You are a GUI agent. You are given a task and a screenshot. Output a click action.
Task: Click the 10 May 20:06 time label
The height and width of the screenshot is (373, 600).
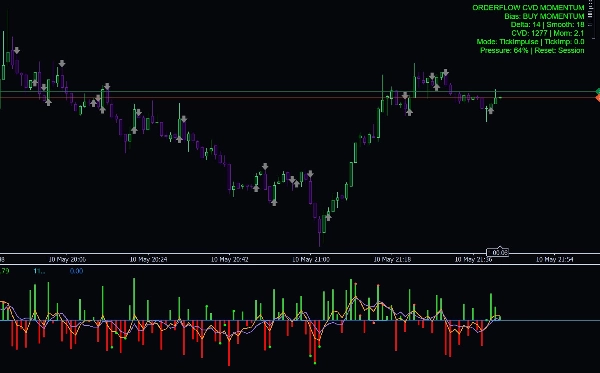coord(67,259)
